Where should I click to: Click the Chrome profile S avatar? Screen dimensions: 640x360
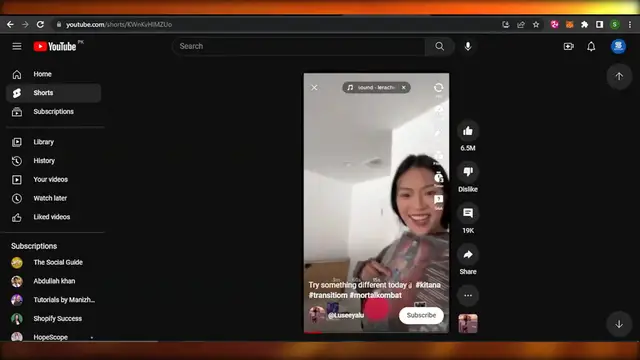615,24
